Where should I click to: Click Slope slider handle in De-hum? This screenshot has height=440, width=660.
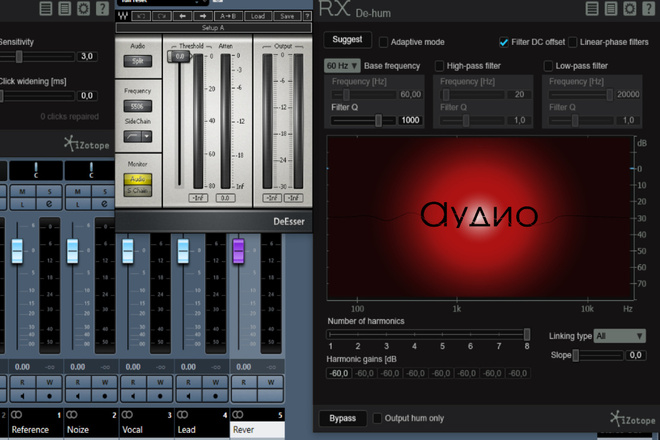(576, 355)
